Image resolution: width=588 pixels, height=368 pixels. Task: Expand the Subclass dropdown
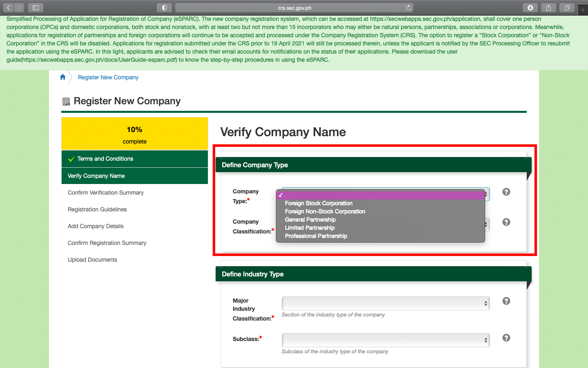click(385, 340)
